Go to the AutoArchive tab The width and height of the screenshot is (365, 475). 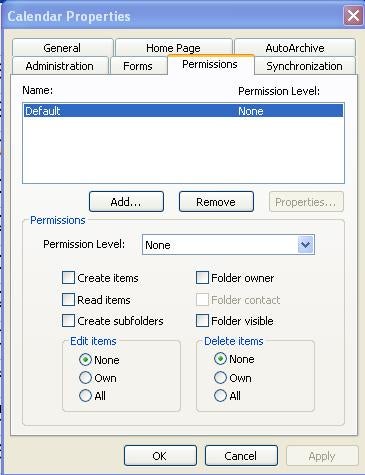pos(295,48)
